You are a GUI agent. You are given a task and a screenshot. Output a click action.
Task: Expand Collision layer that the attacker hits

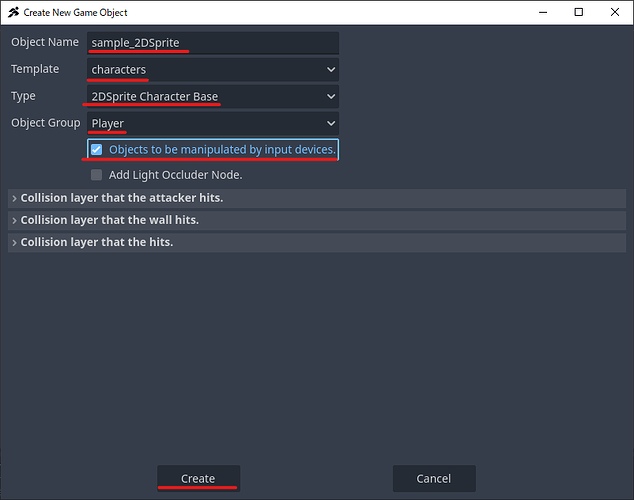coord(121,198)
